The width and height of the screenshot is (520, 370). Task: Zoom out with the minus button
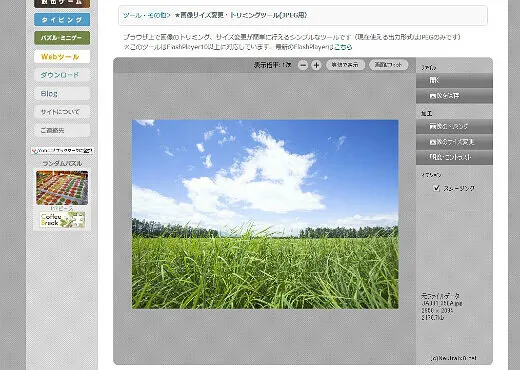(303, 65)
